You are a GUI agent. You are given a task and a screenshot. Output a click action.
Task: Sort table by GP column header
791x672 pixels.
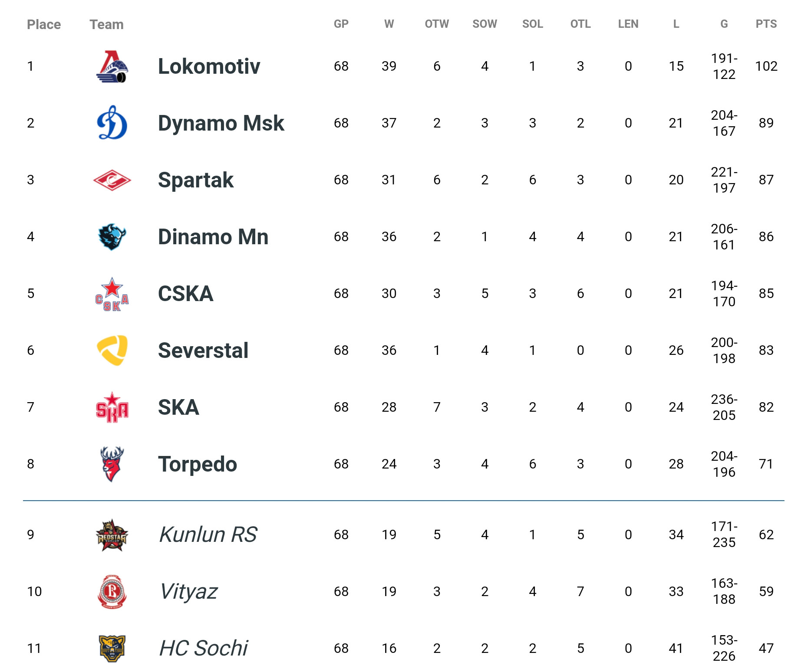pos(341,24)
